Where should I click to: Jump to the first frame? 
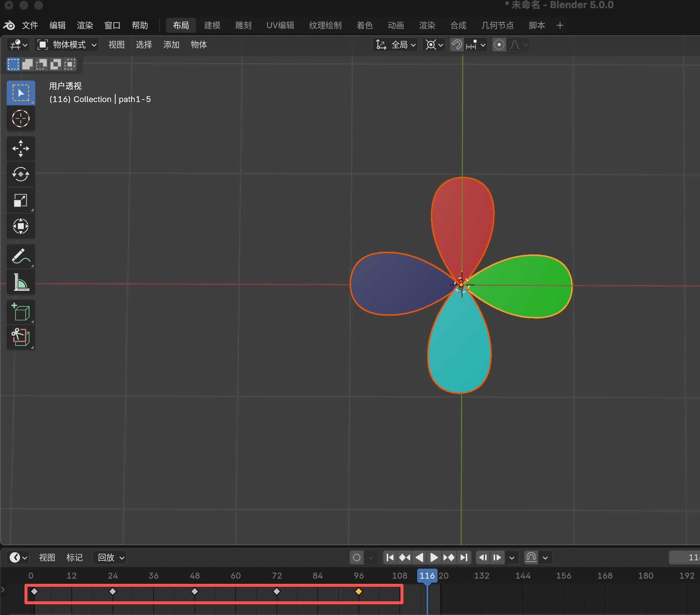(390, 557)
